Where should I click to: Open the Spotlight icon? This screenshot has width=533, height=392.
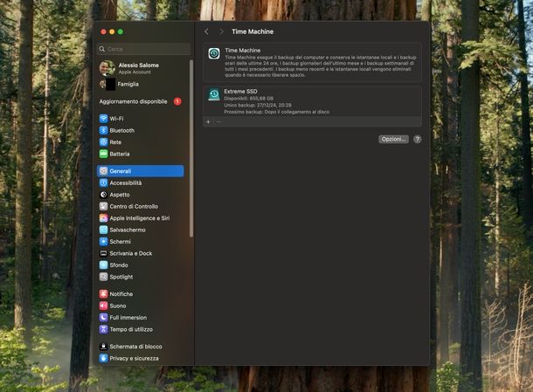coord(103,277)
